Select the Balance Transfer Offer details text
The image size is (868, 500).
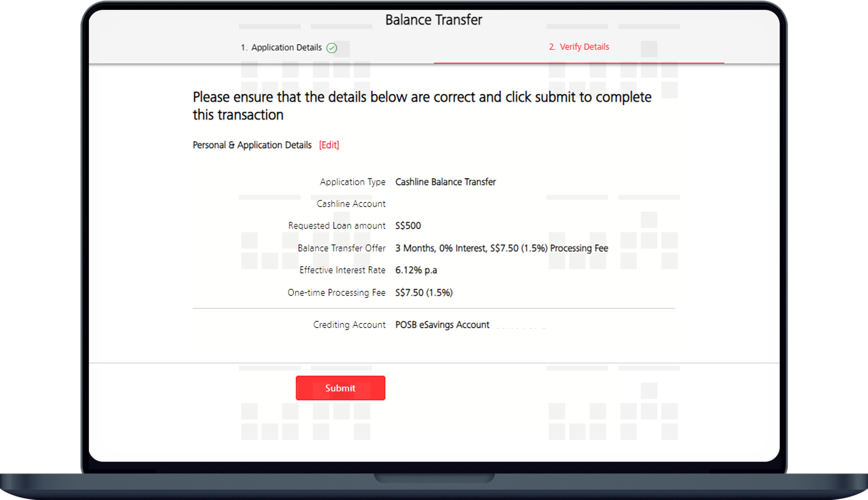[x=501, y=248]
